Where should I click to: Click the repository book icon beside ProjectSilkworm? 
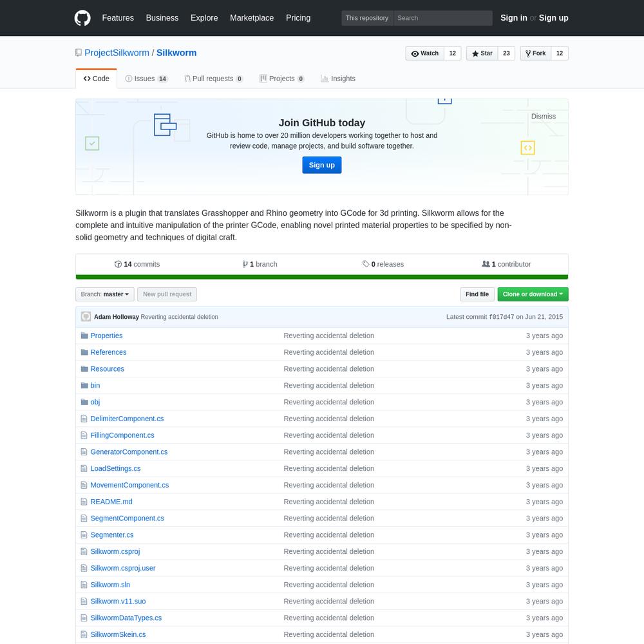[79, 53]
